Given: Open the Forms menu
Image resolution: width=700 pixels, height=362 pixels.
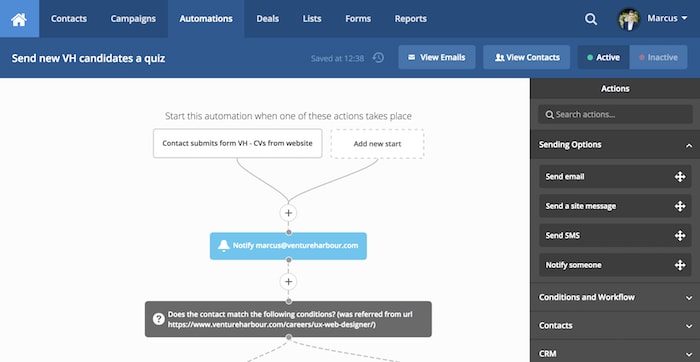Looking at the screenshot, I should pyautogui.click(x=358, y=19).
